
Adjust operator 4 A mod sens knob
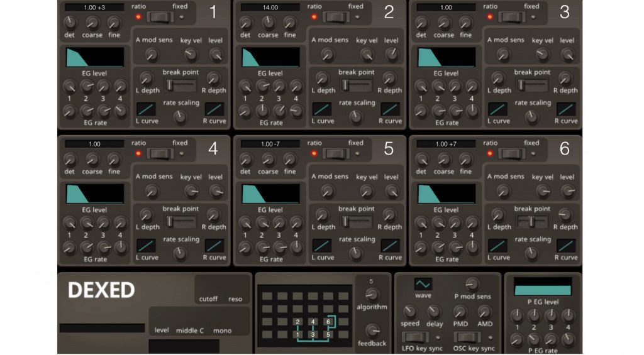click(152, 191)
